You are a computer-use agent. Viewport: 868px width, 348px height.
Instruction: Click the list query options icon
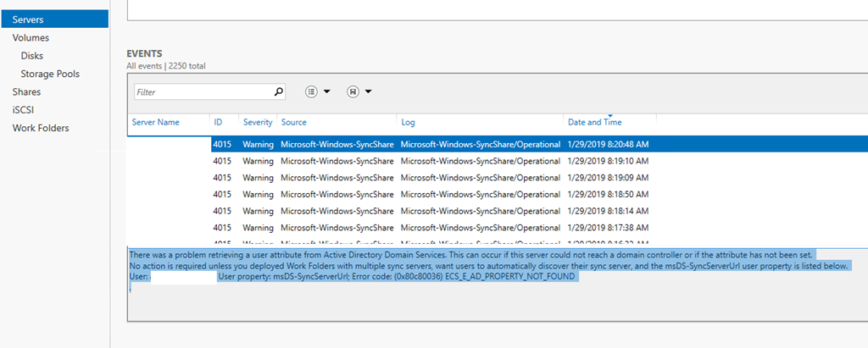point(312,91)
